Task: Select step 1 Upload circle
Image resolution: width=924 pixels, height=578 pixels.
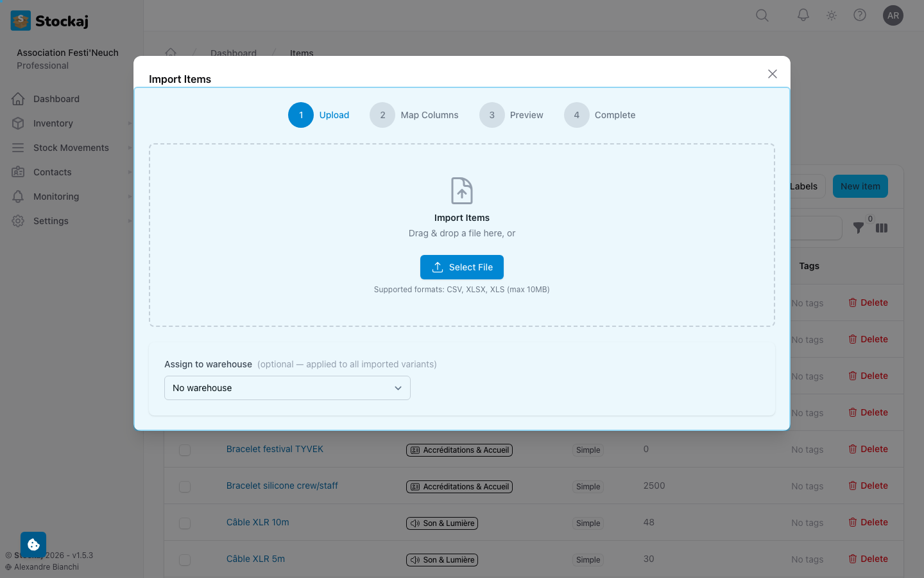Action: pyautogui.click(x=301, y=115)
